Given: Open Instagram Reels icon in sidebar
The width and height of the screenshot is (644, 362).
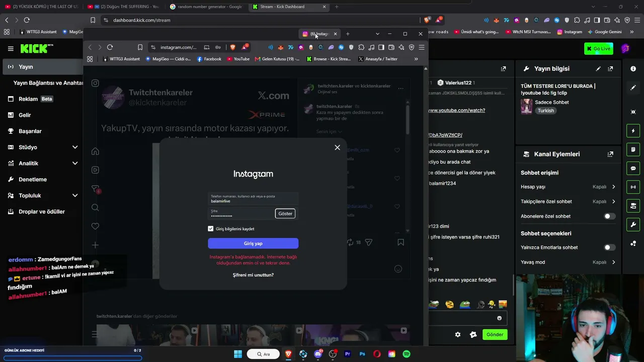Looking at the screenshot, I should 95,170.
